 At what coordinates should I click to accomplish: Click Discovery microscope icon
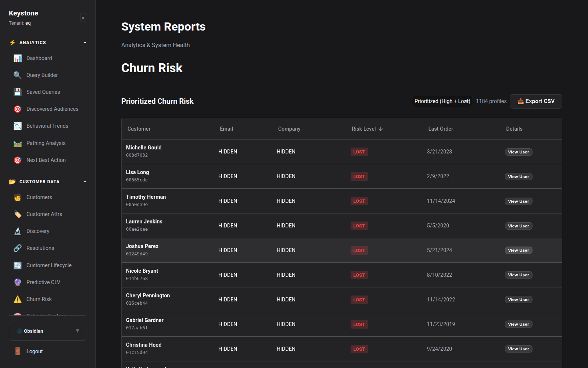pyautogui.click(x=18, y=231)
